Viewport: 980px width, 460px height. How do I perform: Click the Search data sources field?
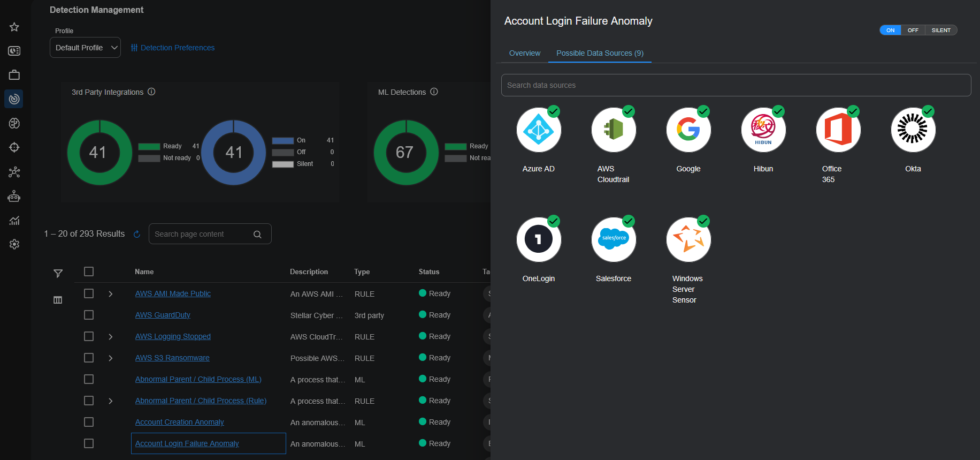[736, 85]
